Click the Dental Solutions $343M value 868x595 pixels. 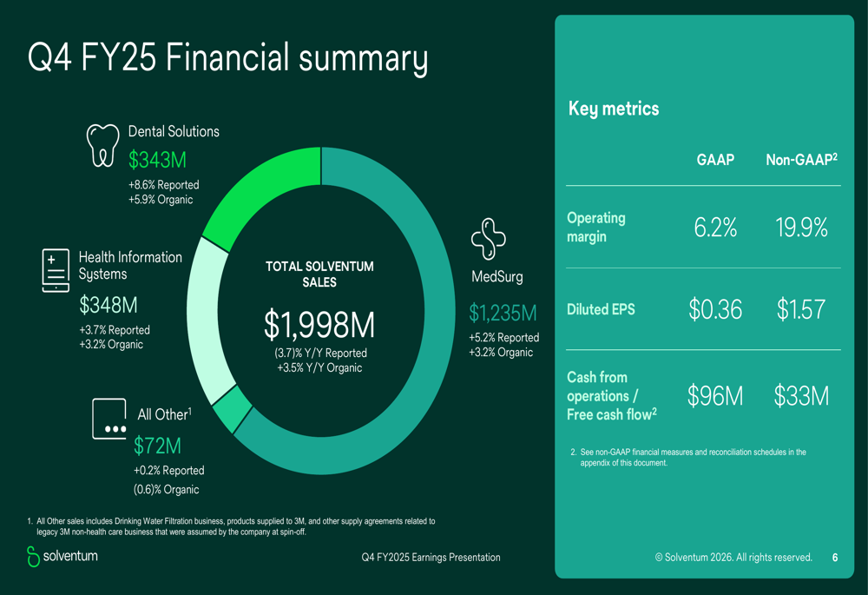pyautogui.click(x=158, y=160)
